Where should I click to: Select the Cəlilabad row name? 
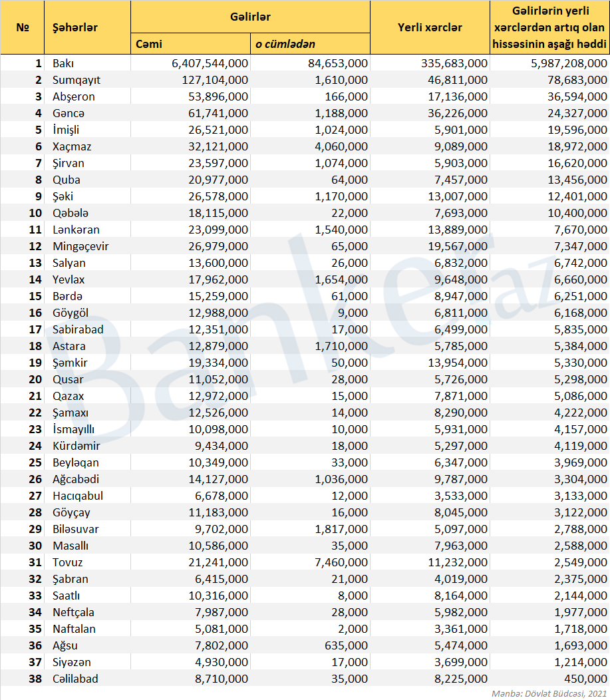(75, 679)
